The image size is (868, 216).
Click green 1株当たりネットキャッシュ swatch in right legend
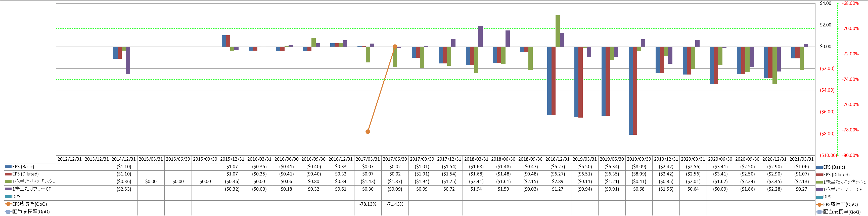pos(819,182)
